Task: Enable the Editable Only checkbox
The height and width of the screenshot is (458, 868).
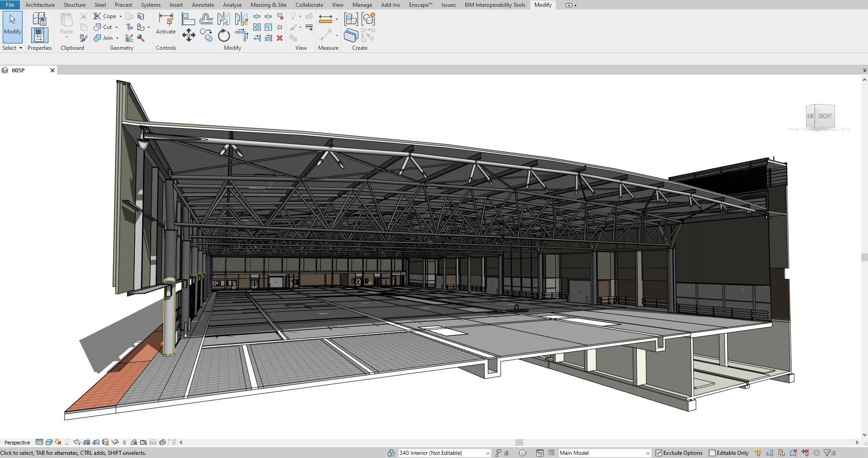Action: [712, 453]
